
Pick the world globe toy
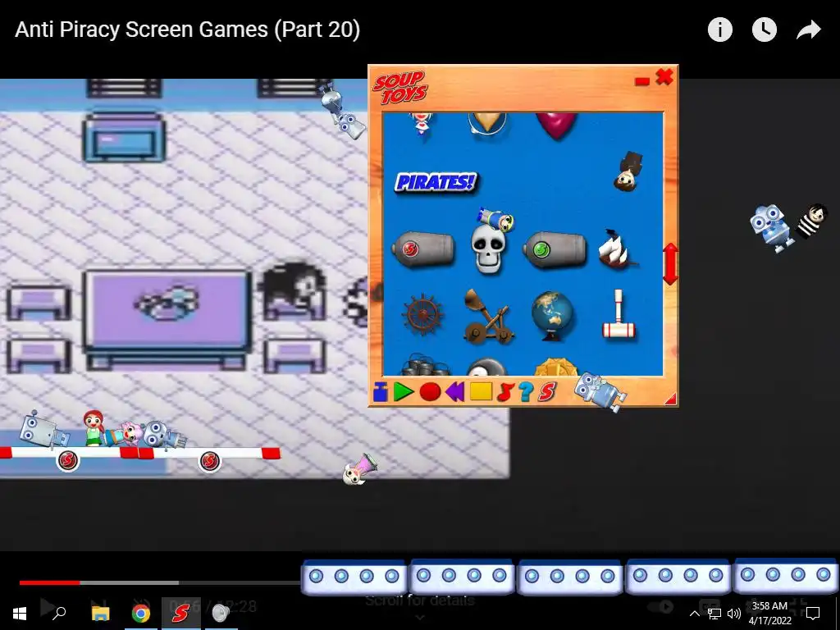point(552,316)
